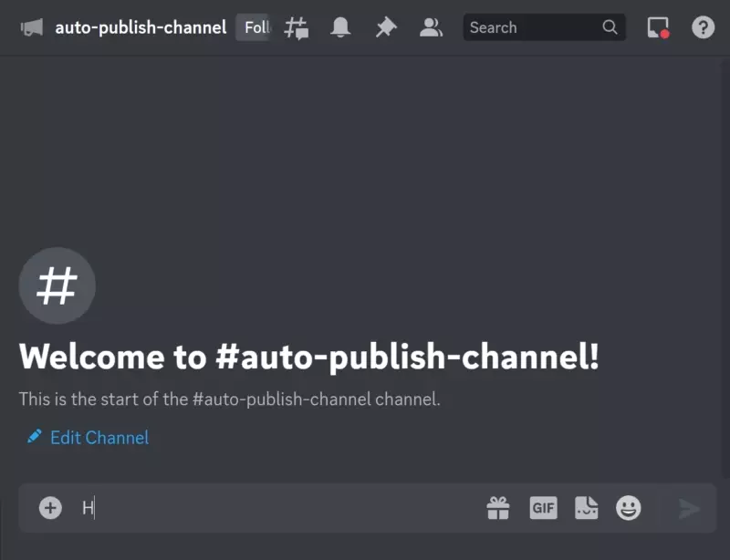Viewport: 730px width, 560px height.
Task: Open the Nitro gift icon
Action: [x=498, y=508]
